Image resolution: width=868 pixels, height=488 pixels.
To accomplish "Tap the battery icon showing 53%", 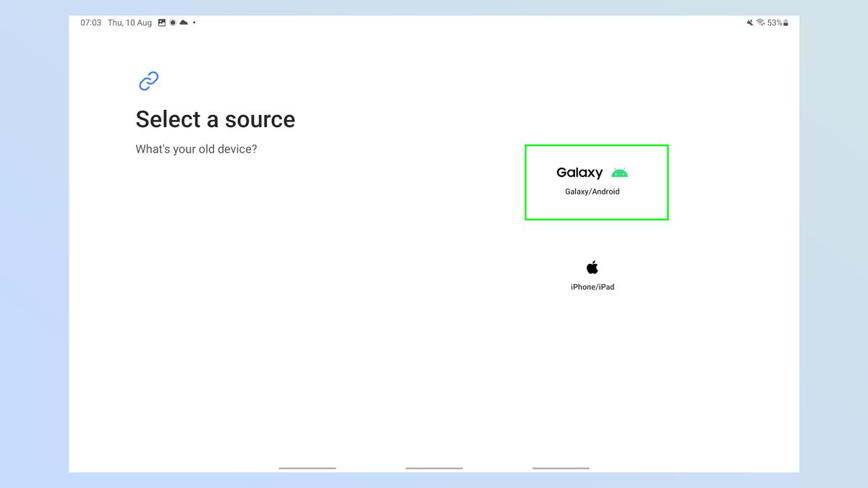I will 786,22.
